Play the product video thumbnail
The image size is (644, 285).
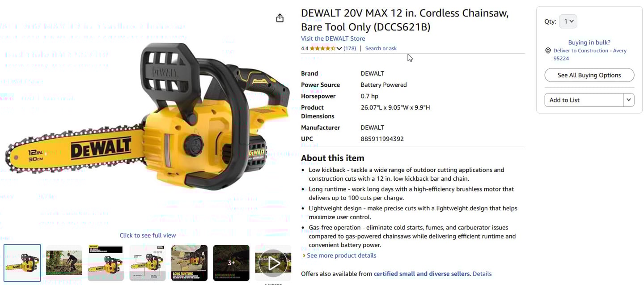273,263
